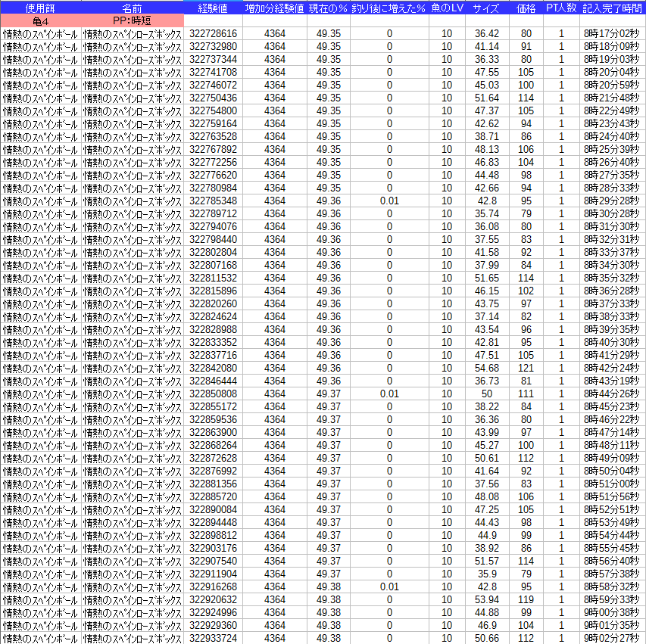Click the time cell 8時29分28秒
This screenshot has height=644, width=646.
click(x=612, y=201)
